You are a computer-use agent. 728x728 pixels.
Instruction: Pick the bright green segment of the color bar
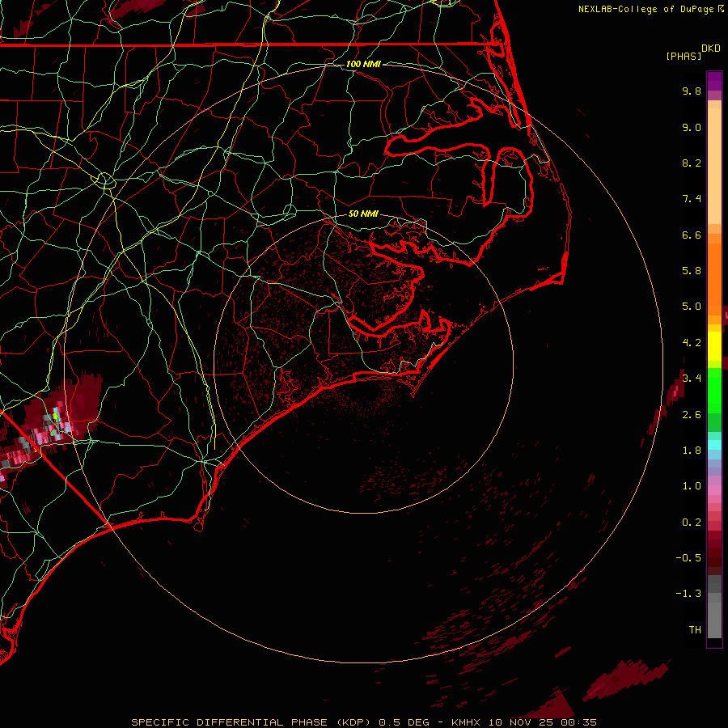(x=714, y=390)
